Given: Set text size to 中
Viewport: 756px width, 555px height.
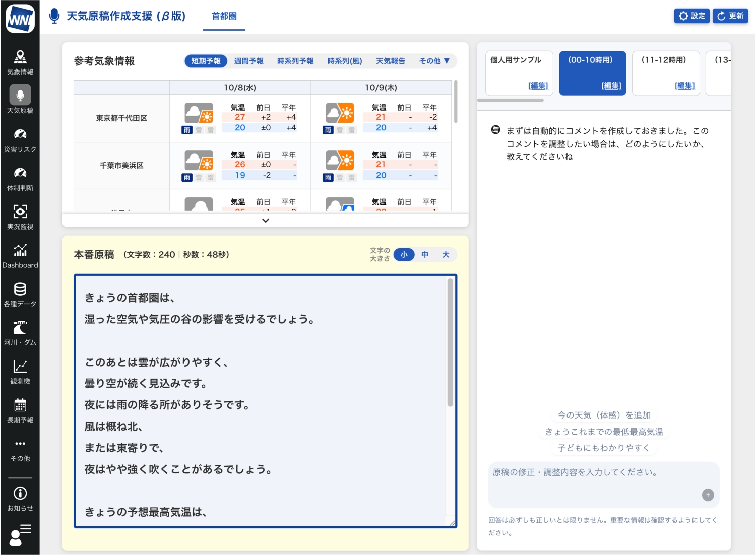Looking at the screenshot, I should pos(425,255).
